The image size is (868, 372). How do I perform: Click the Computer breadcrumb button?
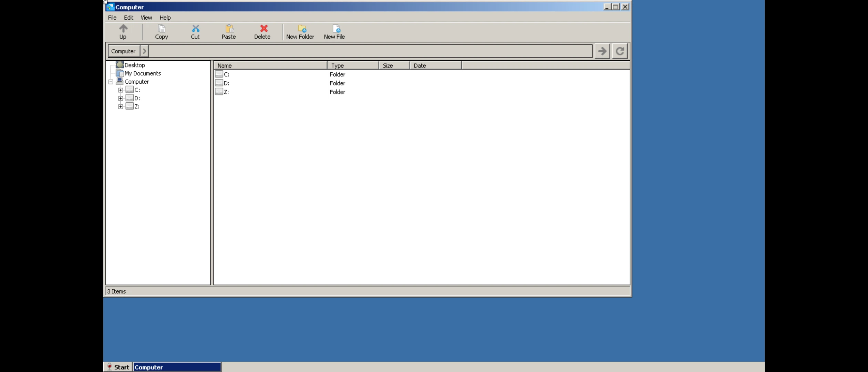[x=123, y=51]
